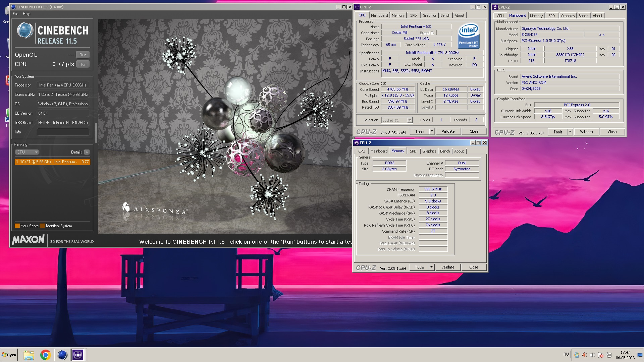Click the orange Your Score legend swatch
The width and height of the screenshot is (644, 362).
pos(17,226)
